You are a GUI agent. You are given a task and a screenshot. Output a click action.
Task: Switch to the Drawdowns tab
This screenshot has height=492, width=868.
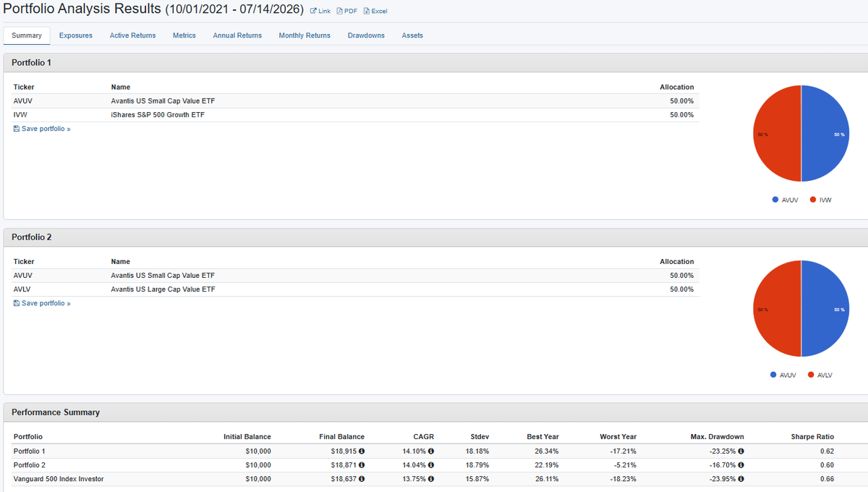tap(366, 35)
